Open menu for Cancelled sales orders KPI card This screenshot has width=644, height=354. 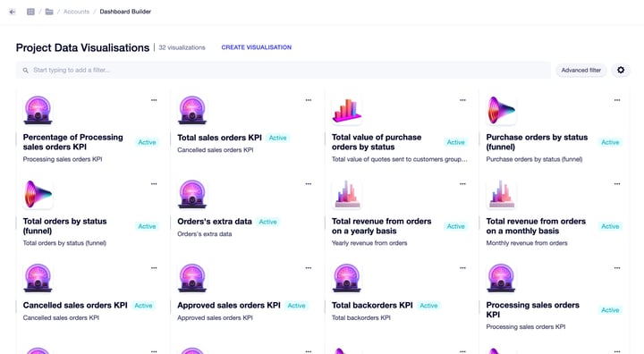[154, 268]
